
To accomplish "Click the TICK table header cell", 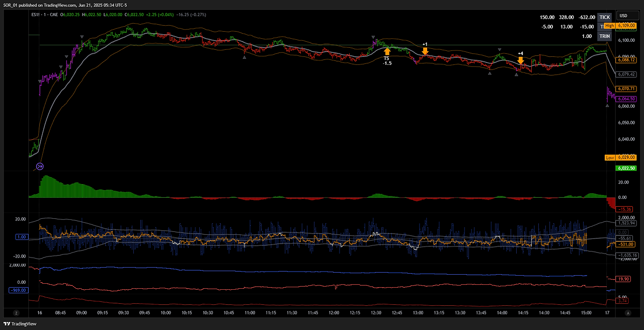I will pos(604,17).
